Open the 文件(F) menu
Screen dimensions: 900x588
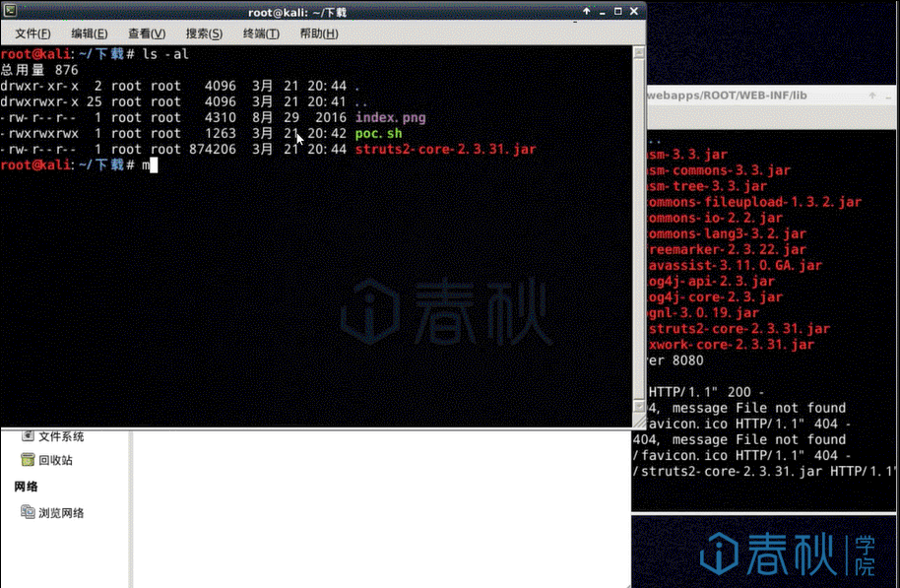tap(32, 33)
